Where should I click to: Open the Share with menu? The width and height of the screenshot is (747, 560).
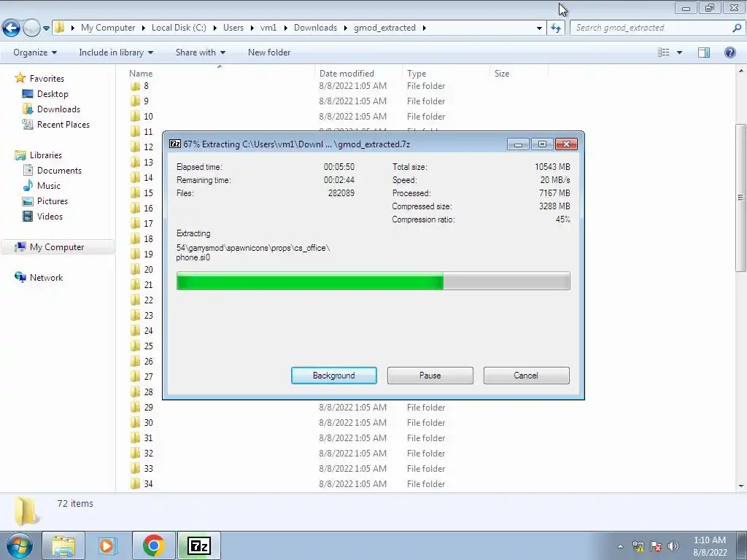pos(200,52)
